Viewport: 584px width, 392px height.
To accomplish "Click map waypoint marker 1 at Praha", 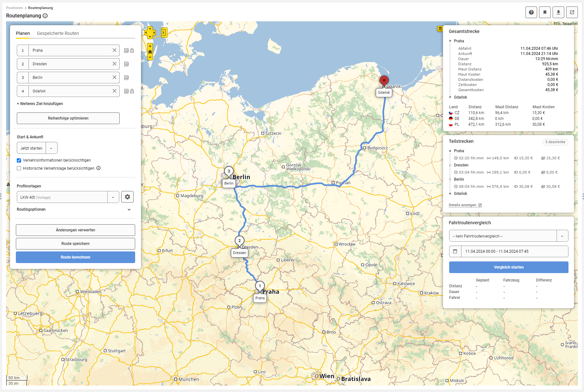I will coord(260,286).
